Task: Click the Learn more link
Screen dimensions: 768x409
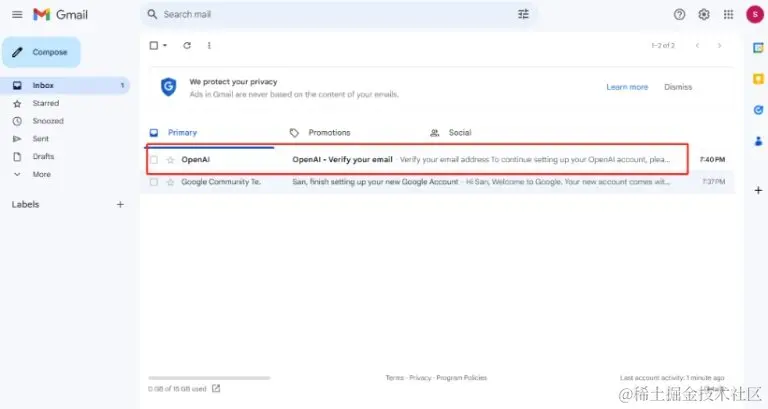Action: [x=627, y=87]
